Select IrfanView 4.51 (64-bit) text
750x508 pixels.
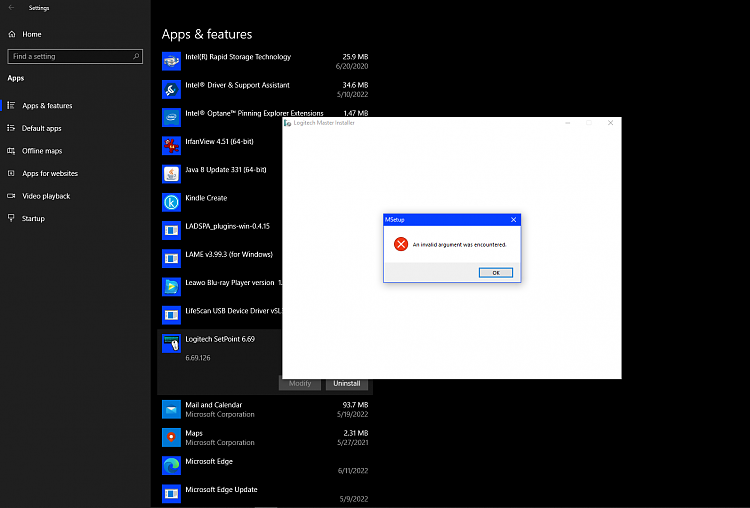click(x=220, y=142)
